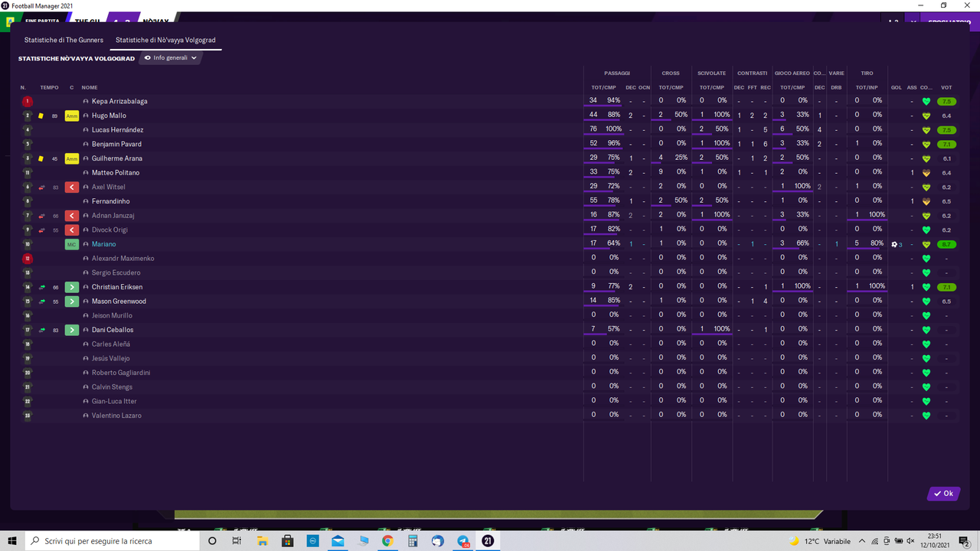Viewport: 980px width, 551px height.
Task: Open the Windows Start menu
Action: (12, 541)
